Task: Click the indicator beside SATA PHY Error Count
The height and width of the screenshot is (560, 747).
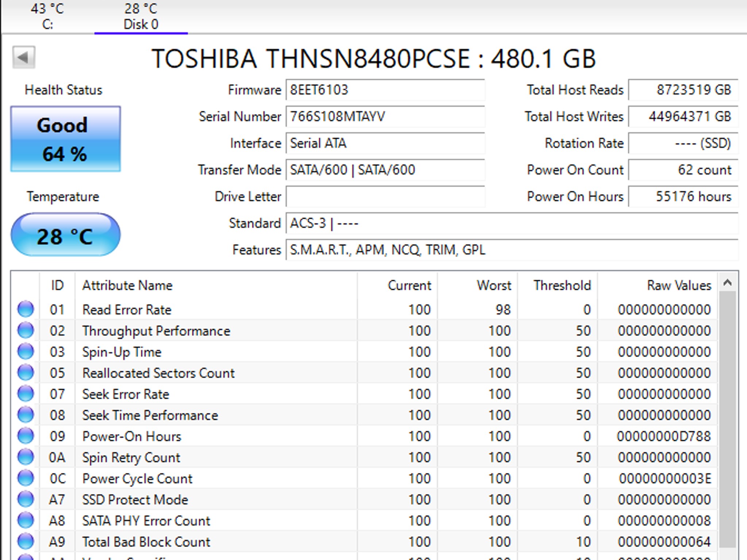Action: point(26,521)
